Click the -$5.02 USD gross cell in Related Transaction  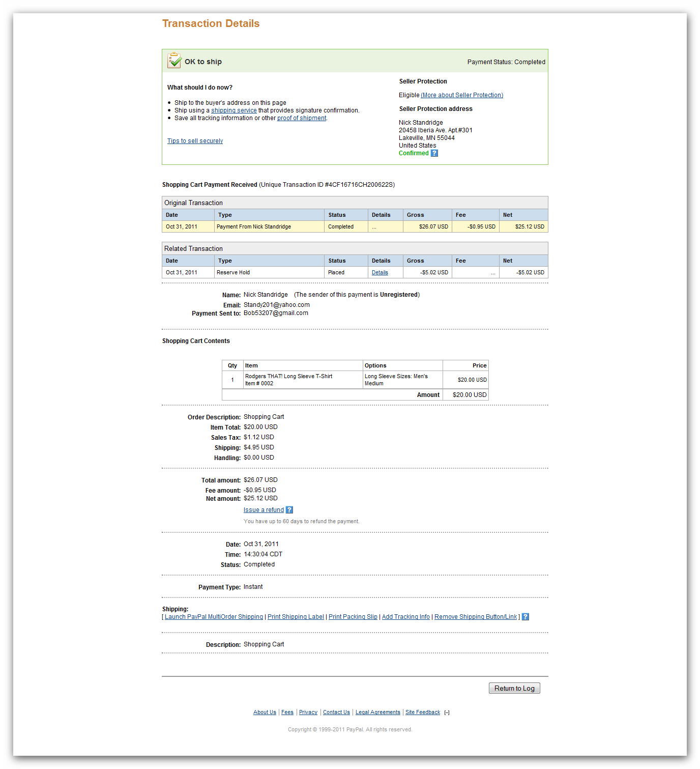(x=427, y=273)
